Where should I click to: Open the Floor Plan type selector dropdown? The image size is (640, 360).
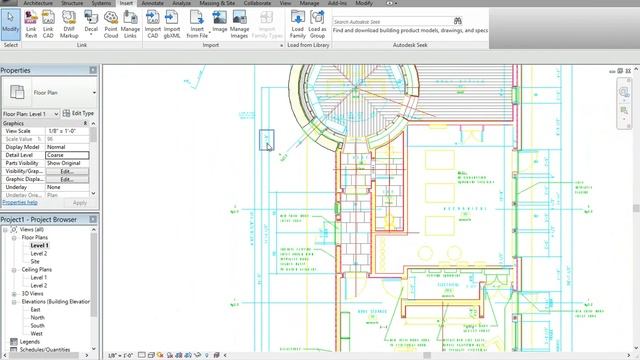point(94,93)
